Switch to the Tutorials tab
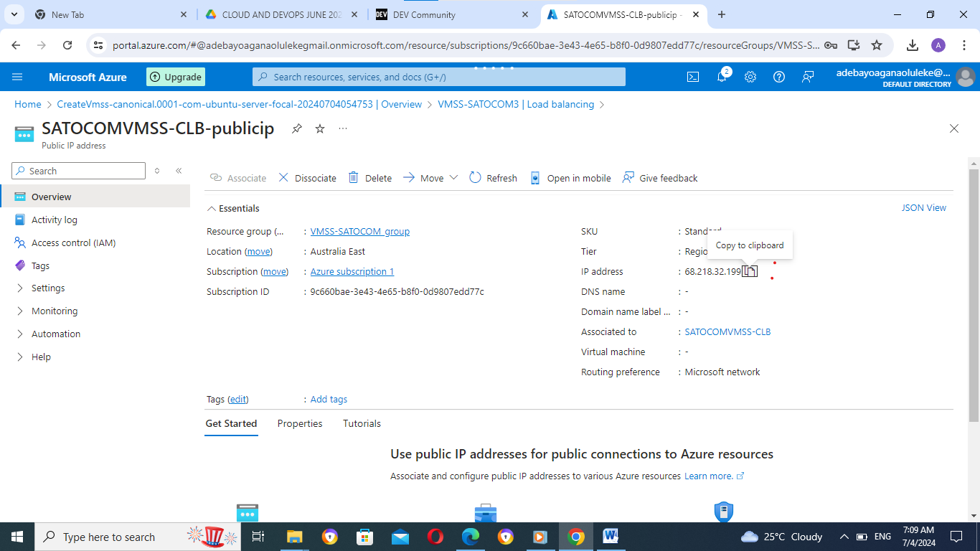Screen dimensions: 980x551 pos(362,423)
